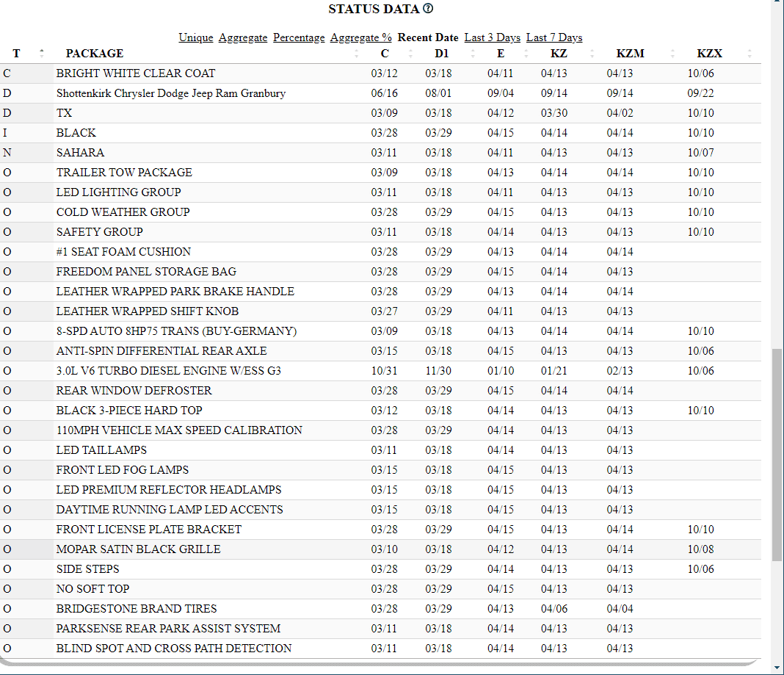This screenshot has height=675, width=784.
Task: Select the Recent Date view
Action: click(x=428, y=37)
